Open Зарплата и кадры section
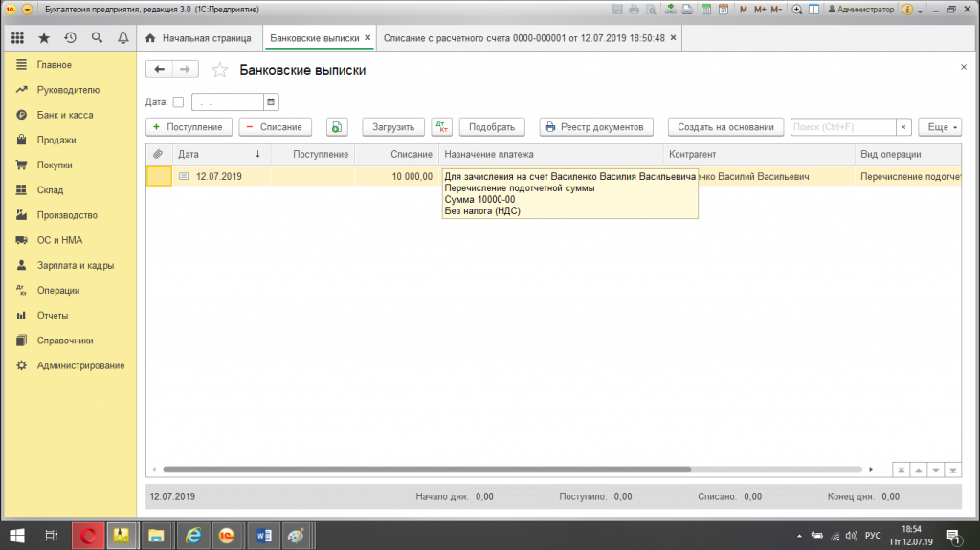This screenshot has height=550, width=980. point(70,265)
